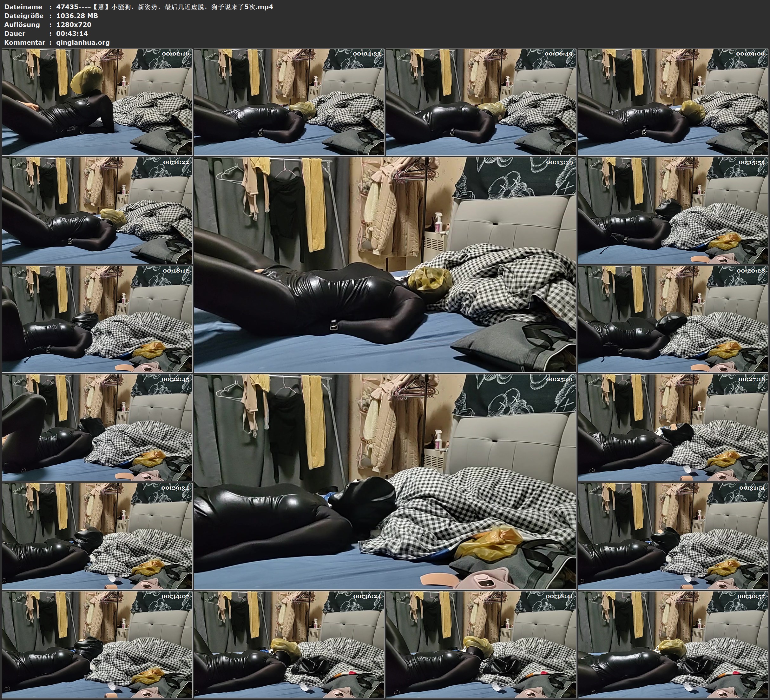Click the 00:11:22 preview frame
Viewport: 770px width, 700px height.
point(97,210)
